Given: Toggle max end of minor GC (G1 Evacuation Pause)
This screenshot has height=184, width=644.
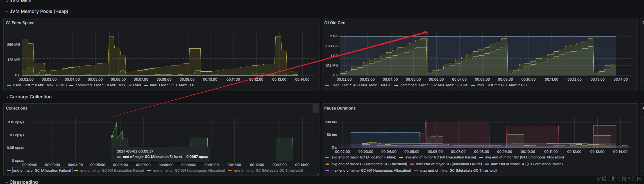Looking at the screenshot, I should click(x=527, y=164).
